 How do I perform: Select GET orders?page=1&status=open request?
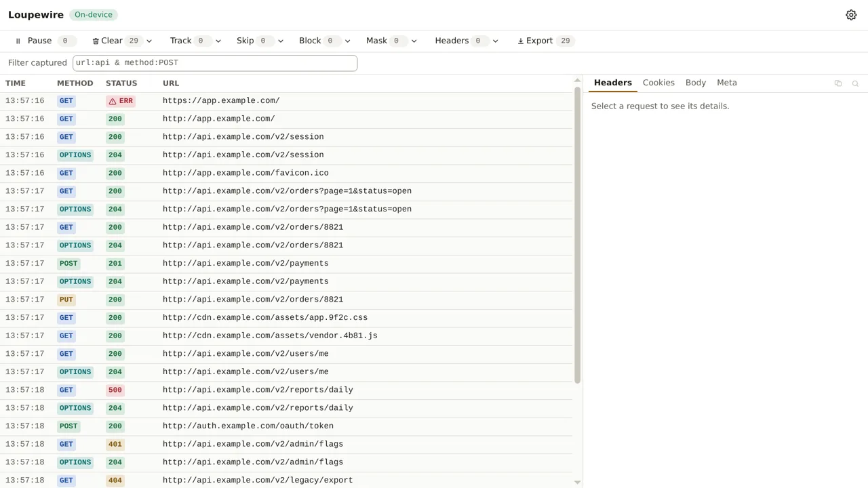286,191
